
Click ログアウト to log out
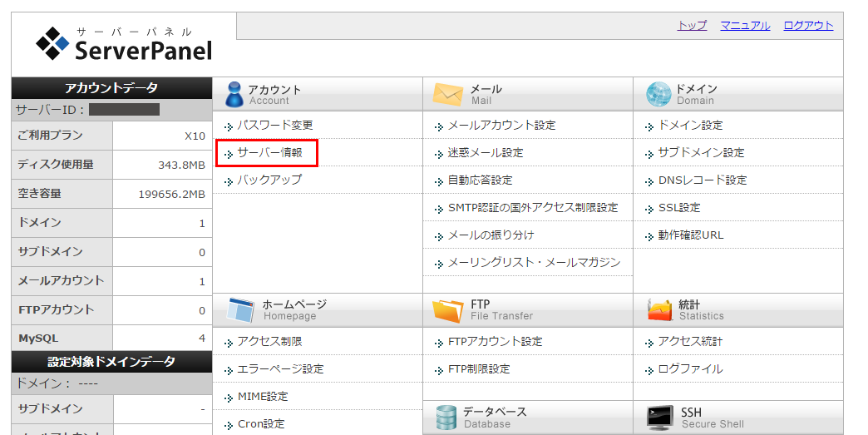[808, 26]
